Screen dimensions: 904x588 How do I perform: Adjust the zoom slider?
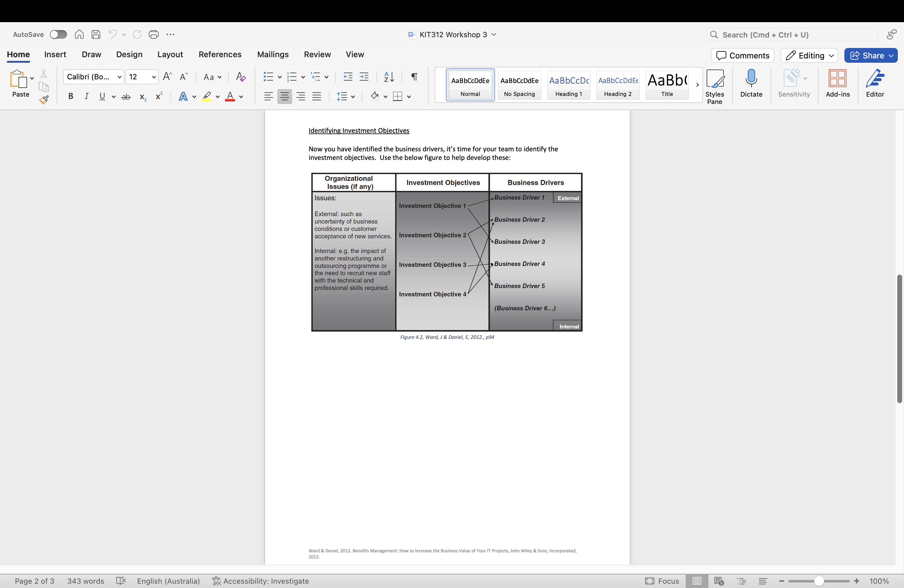(x=819, y=581)
